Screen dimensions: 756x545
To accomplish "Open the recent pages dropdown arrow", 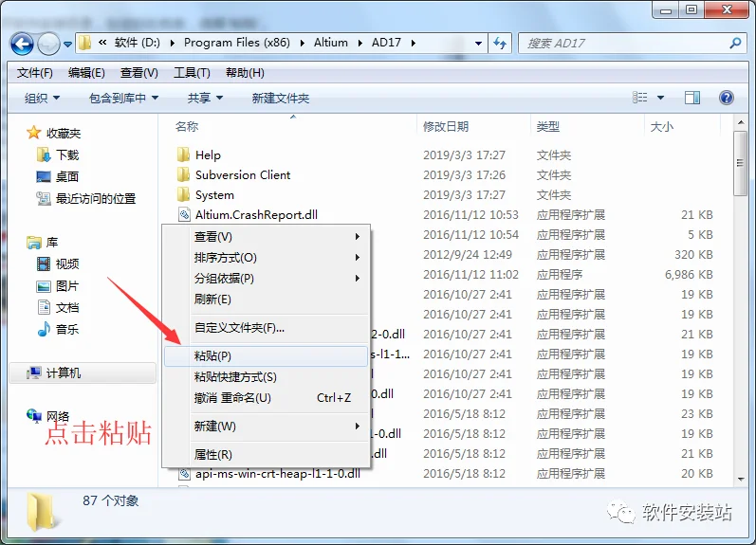I will pyautogui.click(x=67, y=45).
